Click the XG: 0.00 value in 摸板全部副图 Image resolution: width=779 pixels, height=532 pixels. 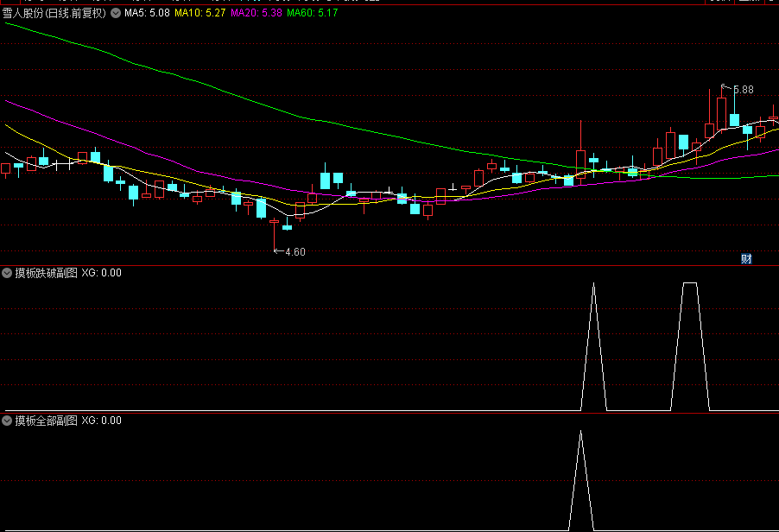[x=101, y=421]
